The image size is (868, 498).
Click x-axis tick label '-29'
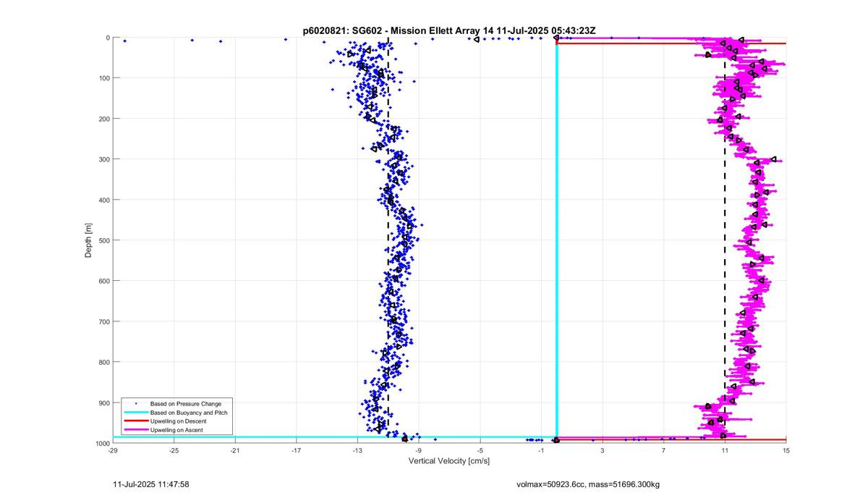113,450
